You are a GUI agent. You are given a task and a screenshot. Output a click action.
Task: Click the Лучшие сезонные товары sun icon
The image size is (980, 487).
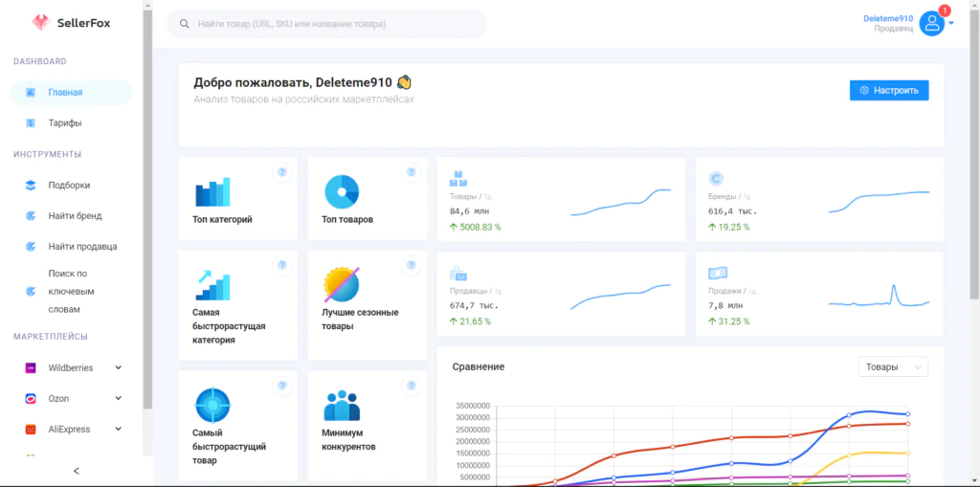pyautogui.click(x=342, y=285)
